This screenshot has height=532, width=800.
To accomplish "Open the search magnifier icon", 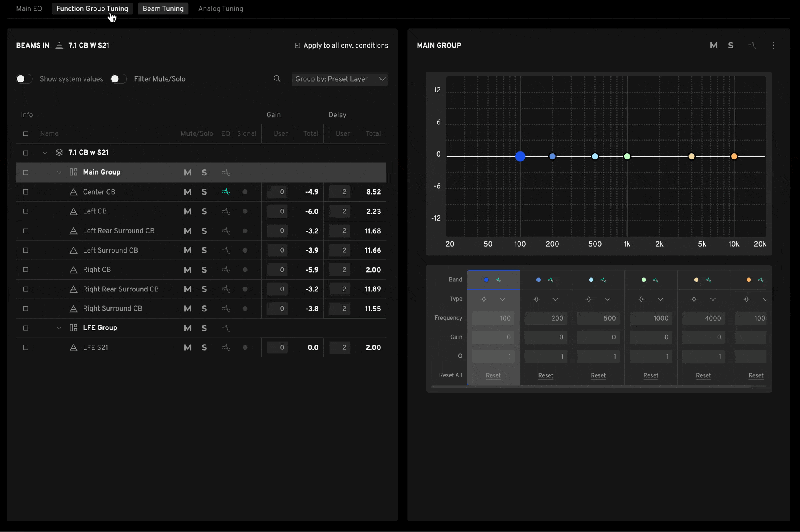I will [277, 79].
